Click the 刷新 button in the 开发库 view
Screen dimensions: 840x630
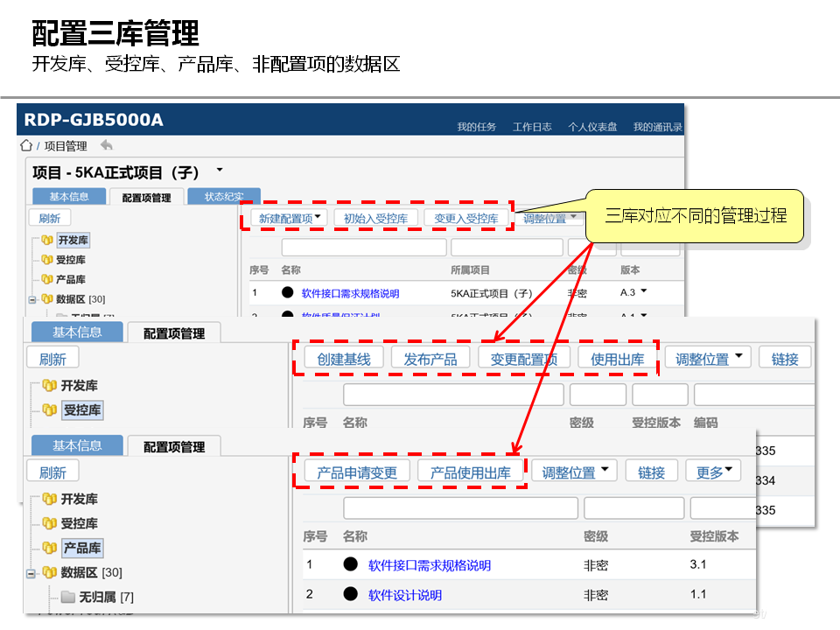[49, 218]
